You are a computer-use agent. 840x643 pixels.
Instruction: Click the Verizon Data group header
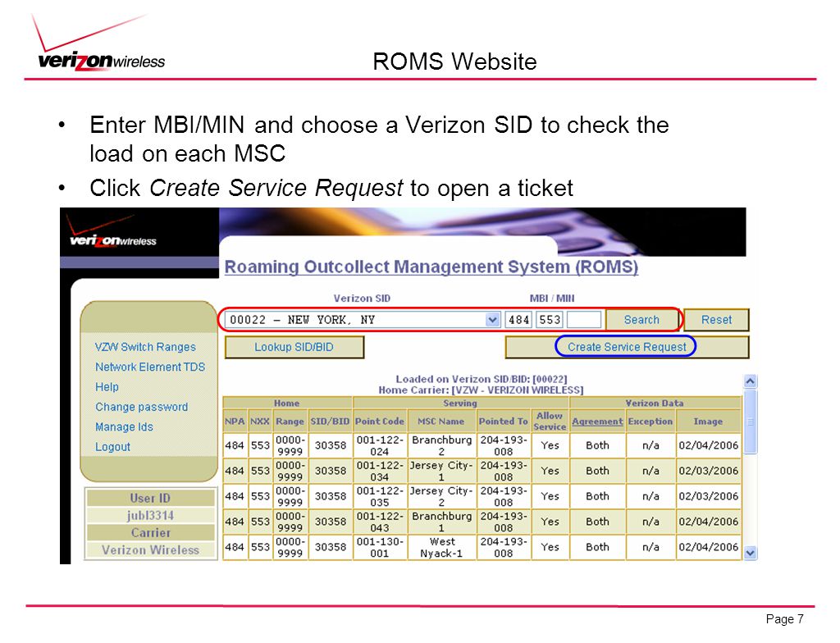coord(655,403)
